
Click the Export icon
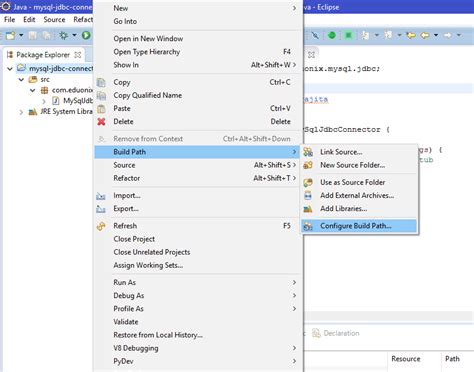(x=101, y=209)
